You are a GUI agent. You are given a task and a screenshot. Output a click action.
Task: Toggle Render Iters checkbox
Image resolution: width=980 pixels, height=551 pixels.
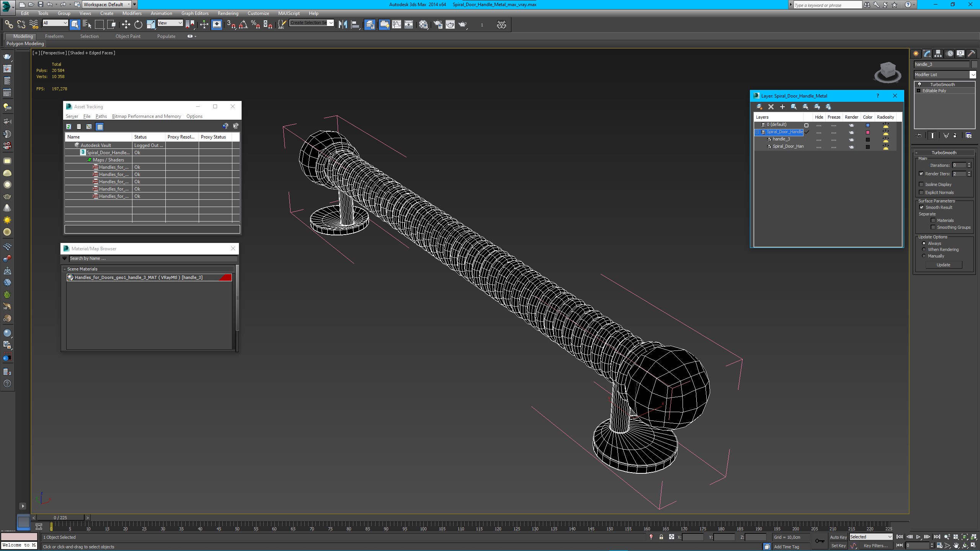(x=921, y=174)
